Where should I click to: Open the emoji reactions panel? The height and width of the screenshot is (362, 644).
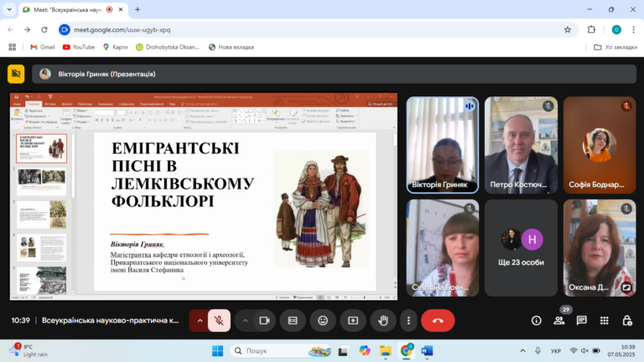[x=323, y=321]
